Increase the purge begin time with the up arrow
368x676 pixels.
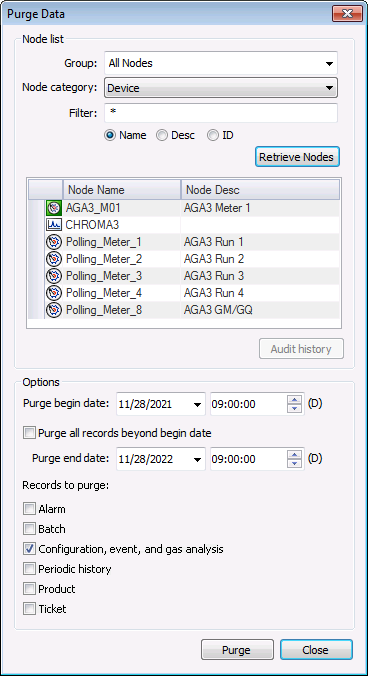click(295, 400)
